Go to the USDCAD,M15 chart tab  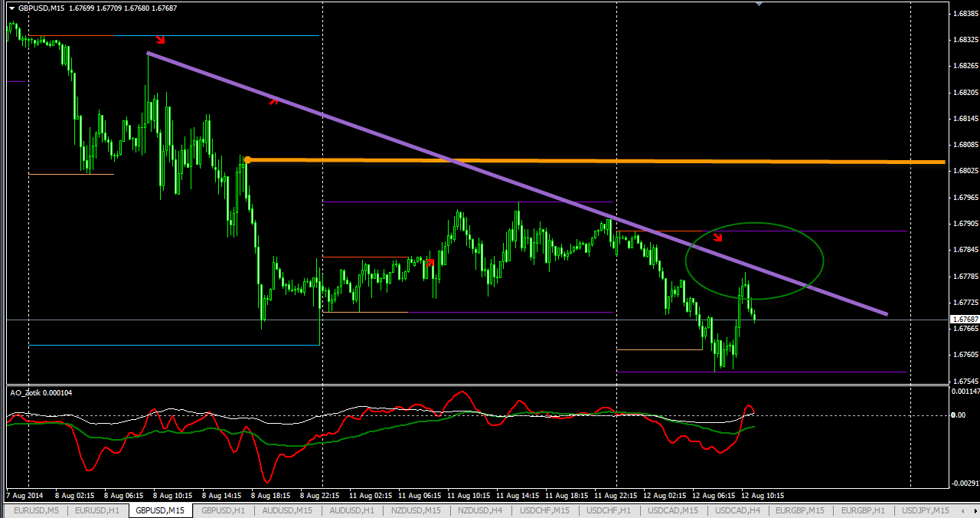672,510
